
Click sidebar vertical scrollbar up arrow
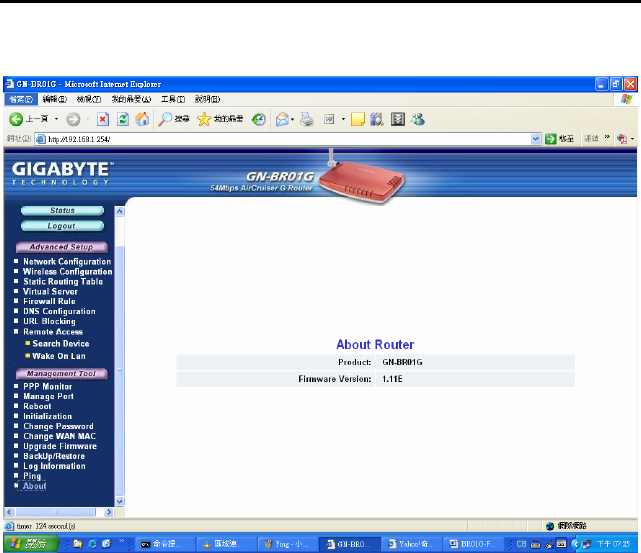[120, 211]
